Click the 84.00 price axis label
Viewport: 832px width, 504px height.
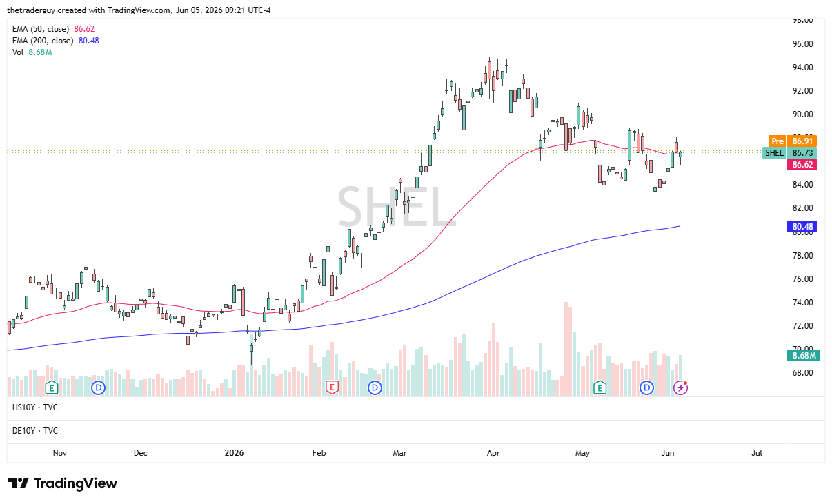[x=802, y=185]
